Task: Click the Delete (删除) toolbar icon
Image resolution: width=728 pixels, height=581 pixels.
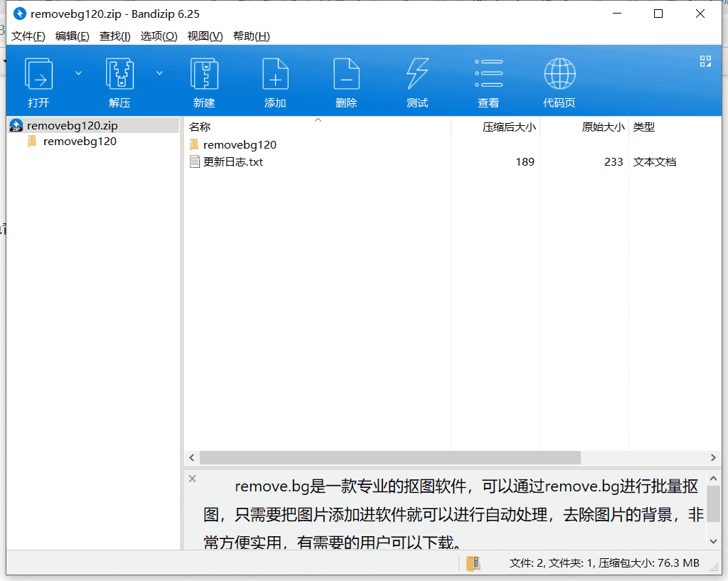Action: (x=346, y=74)
